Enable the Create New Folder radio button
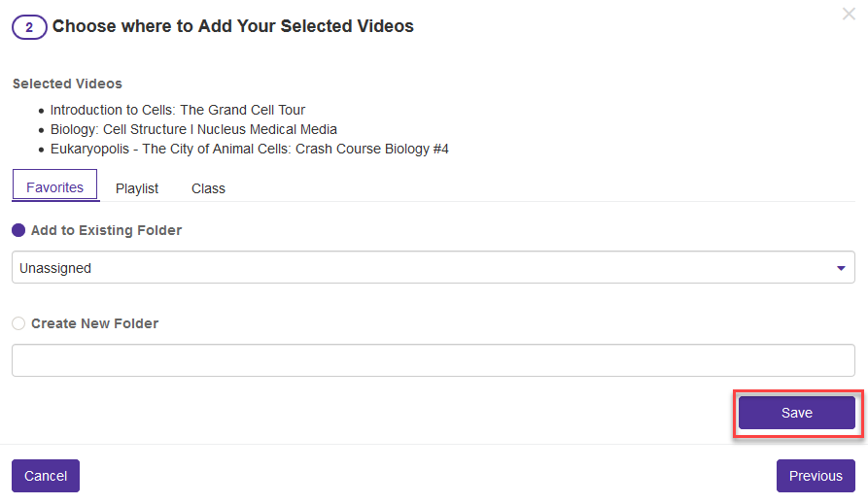The image size is (868, 504). (x=18, y=323)
